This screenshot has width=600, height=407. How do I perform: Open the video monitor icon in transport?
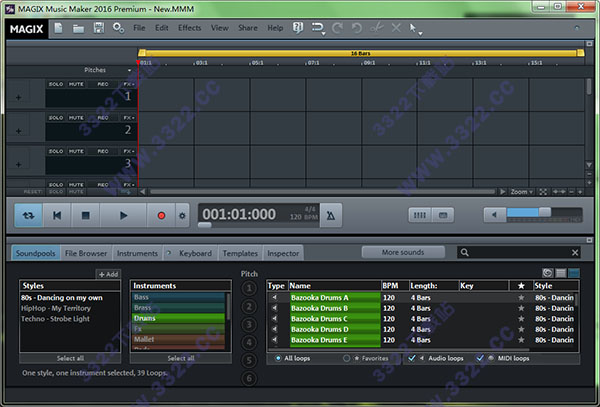(x=443, y=215)
